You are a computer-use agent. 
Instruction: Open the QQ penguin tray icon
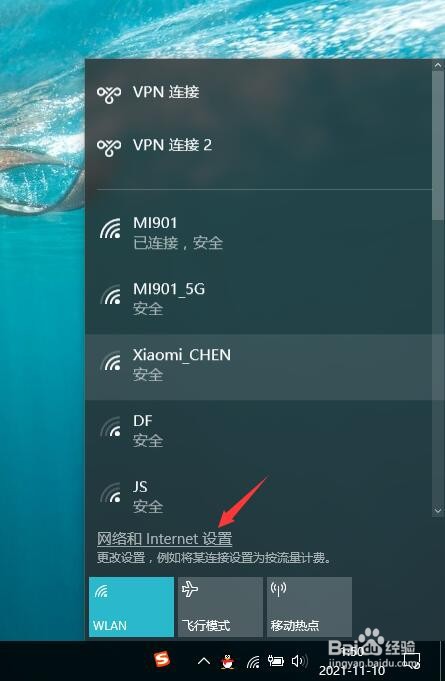click(226, 661)
